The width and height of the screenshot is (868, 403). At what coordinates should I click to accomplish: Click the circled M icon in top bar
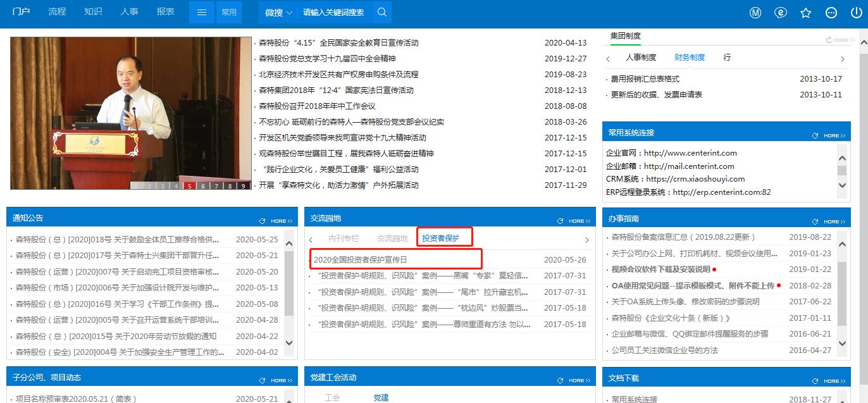point(755,12)
